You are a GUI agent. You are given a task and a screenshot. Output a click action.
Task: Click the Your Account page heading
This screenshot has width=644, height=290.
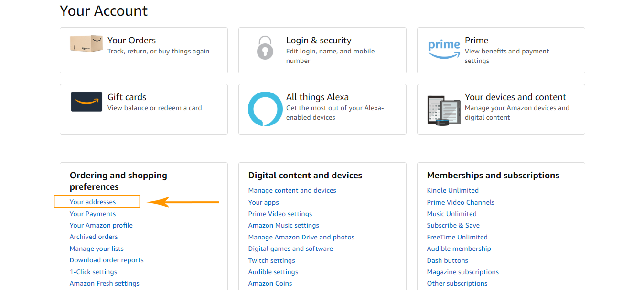click(104, 10)
